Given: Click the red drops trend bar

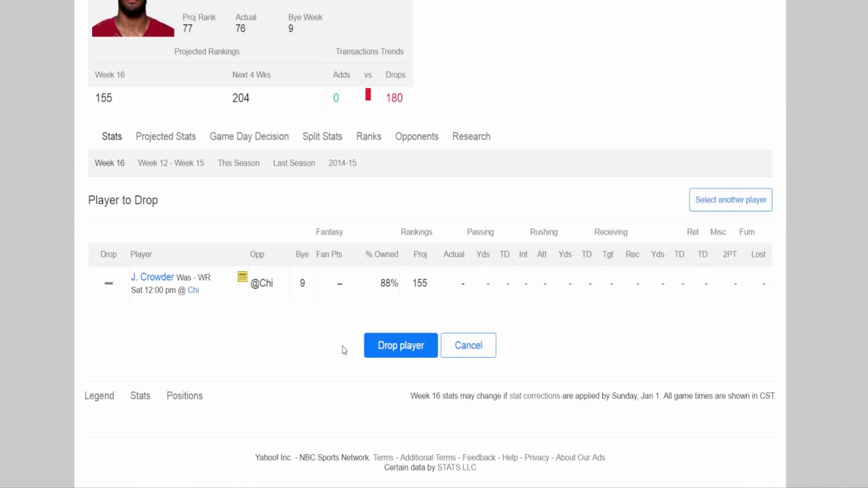Looking at the screenshot, I should click(368, 95).
